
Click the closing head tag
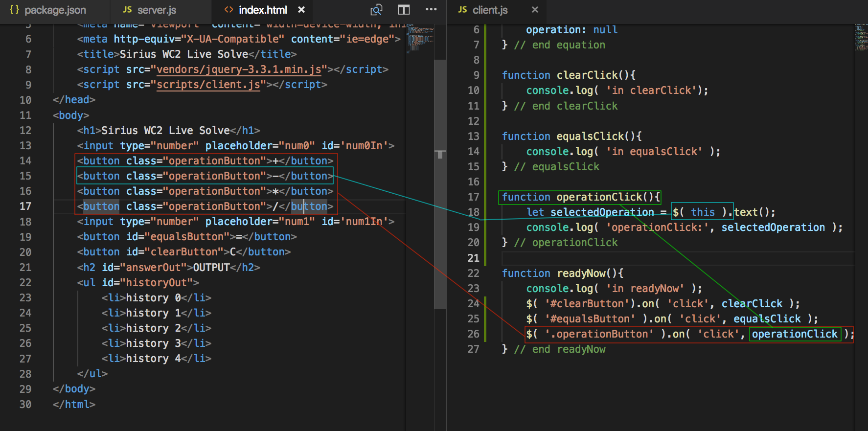pyautogui.click(x=74, y=100)
